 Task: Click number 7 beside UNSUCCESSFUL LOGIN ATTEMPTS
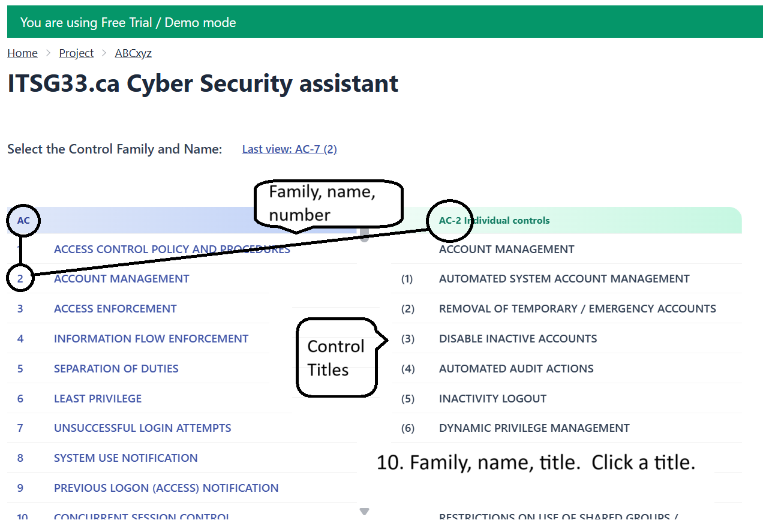coord(20,428)
